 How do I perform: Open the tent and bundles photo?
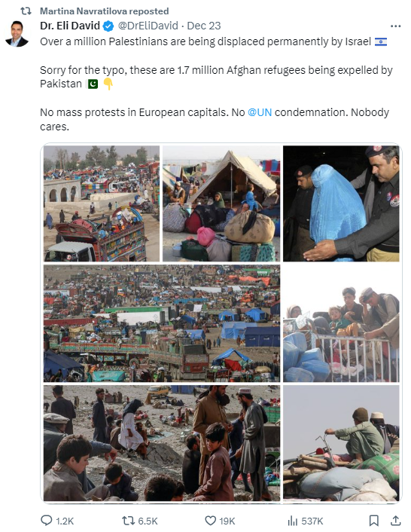[x=221, y=203]
